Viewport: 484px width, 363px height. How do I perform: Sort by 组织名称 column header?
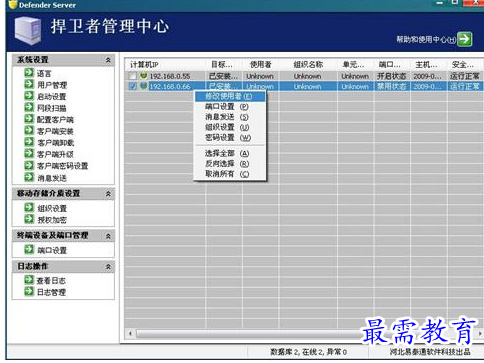pos(308,64)
